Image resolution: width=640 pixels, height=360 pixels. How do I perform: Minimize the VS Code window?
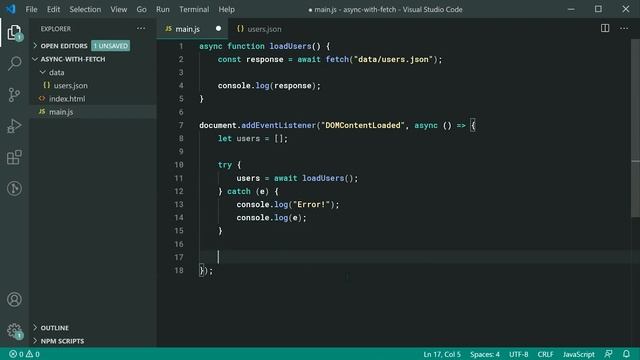[x=571, y=9]
